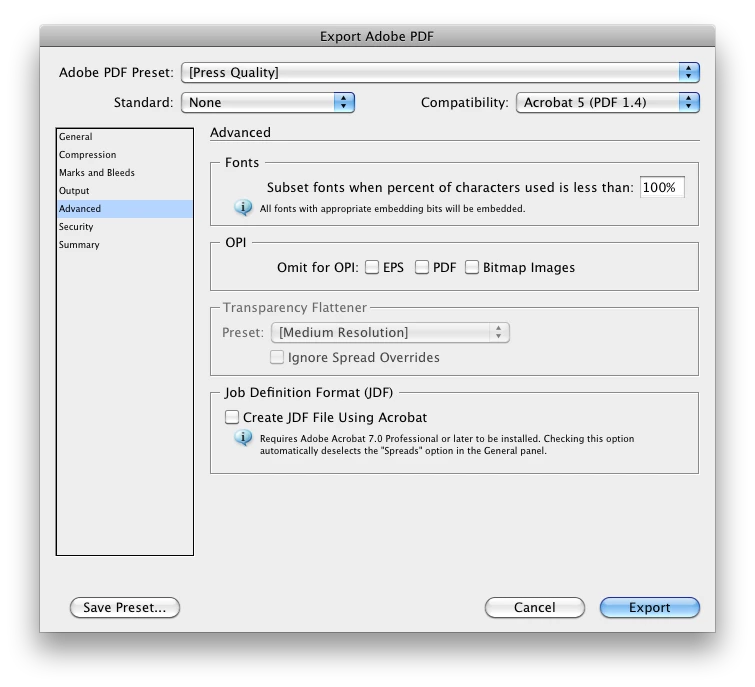Show the Summary panel
Viewport: 755px width, 687px height.
[125, 245]
